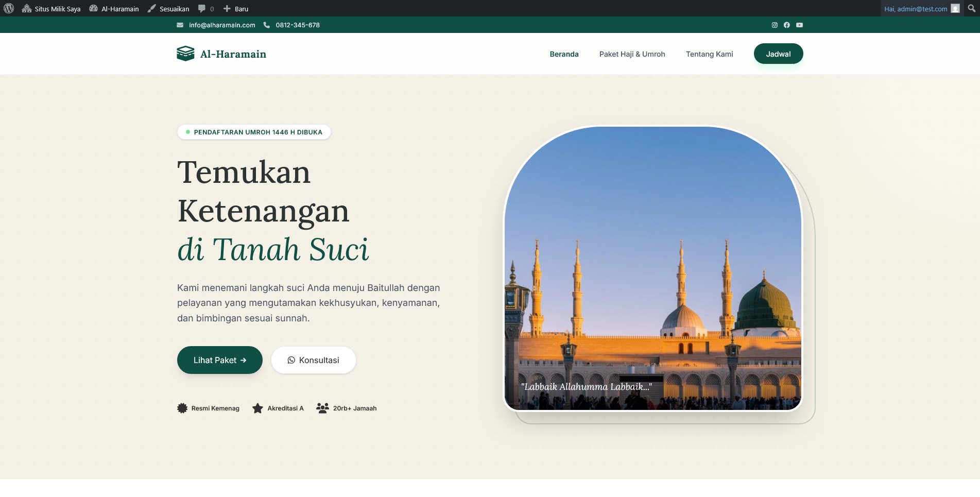Click the Konsultasi WhatsApp button
Image resolution: width=980 pixels, height=497 pixels.
(x=313, y=360)
